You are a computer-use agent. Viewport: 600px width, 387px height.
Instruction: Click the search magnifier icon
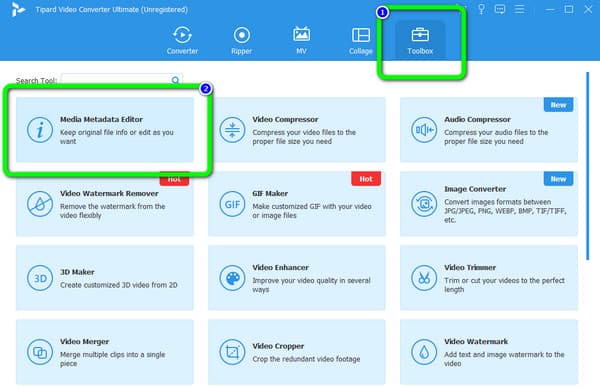[x=175, y=80]
